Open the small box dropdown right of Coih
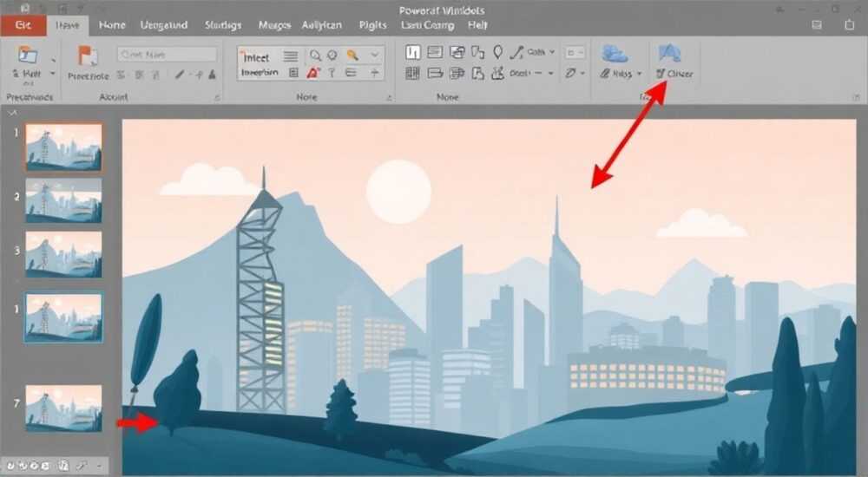The height and width of the screenshot is (477, 868). pos(575,53)
